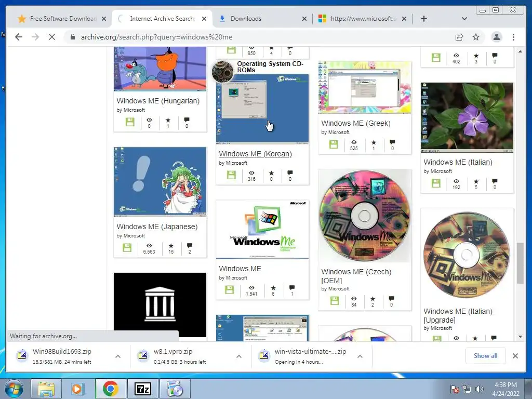Open Windows Explorer from the taskbar

click(x=46, y=389)
